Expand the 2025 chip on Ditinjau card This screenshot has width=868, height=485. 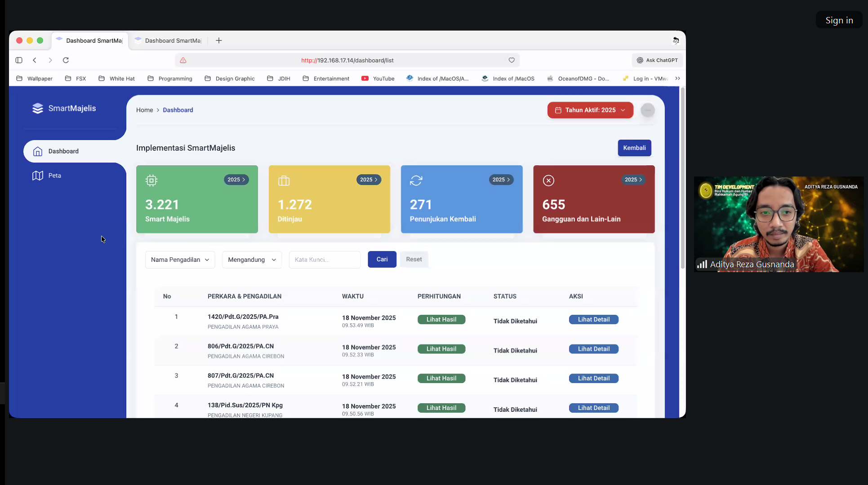tap(369, 180)
